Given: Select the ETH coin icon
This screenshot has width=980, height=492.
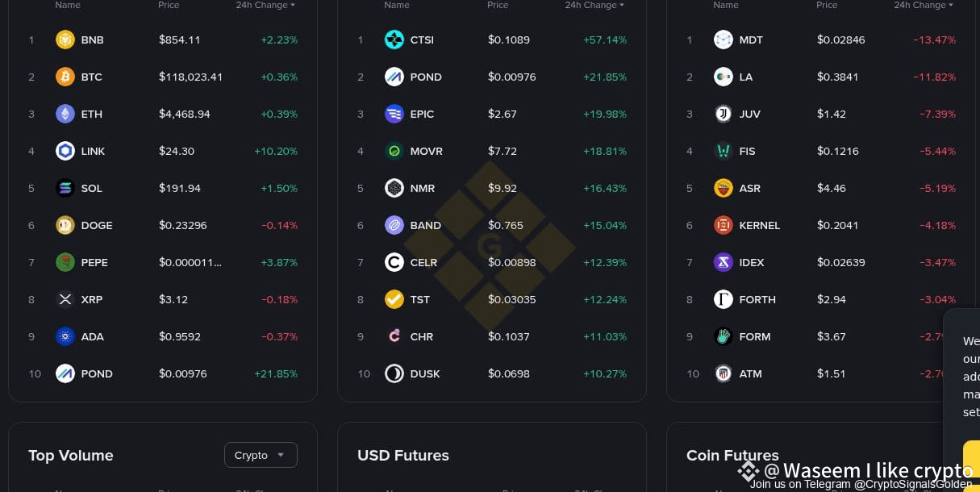Looking at the screenshot, I should tap(65, 114).
